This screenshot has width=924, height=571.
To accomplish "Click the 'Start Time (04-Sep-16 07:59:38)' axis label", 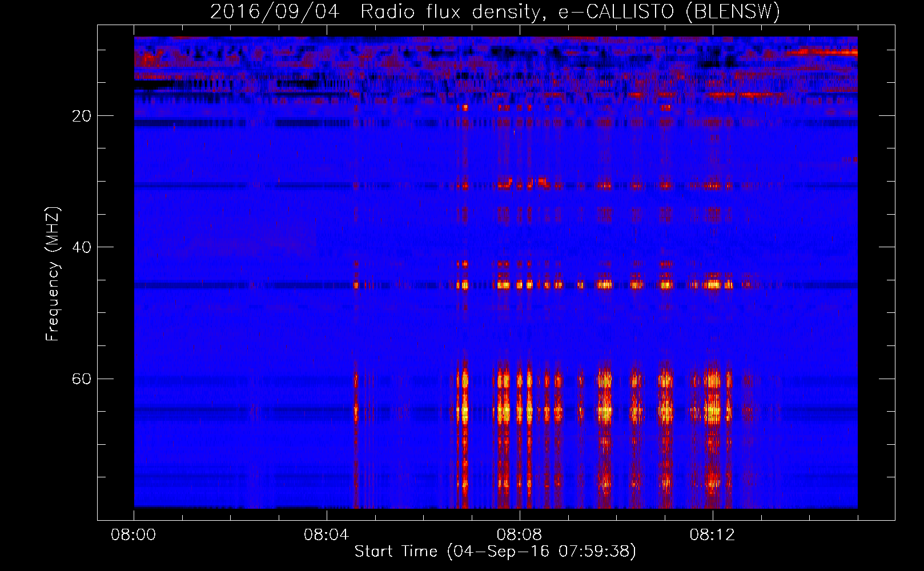I will click(495, 552).
